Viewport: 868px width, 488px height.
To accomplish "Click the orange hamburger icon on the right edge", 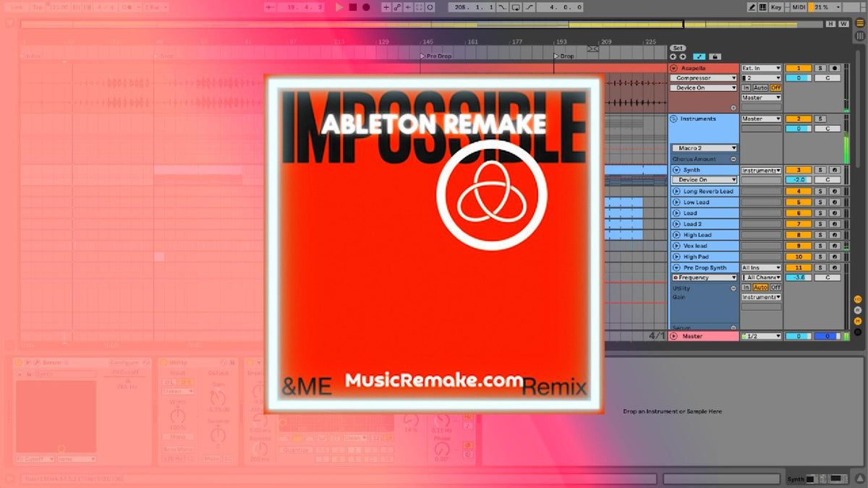I will pyautogui.click(x=861, y=24).
